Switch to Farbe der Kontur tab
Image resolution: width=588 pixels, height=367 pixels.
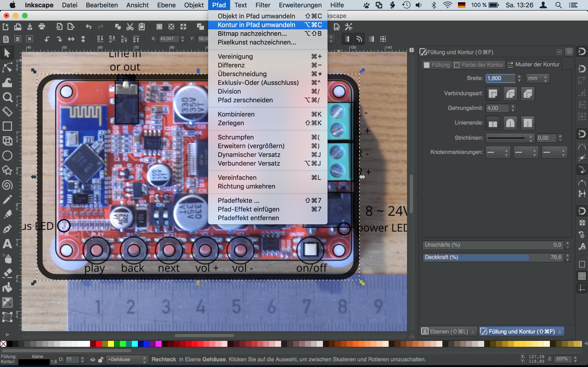tap(478, 65)
